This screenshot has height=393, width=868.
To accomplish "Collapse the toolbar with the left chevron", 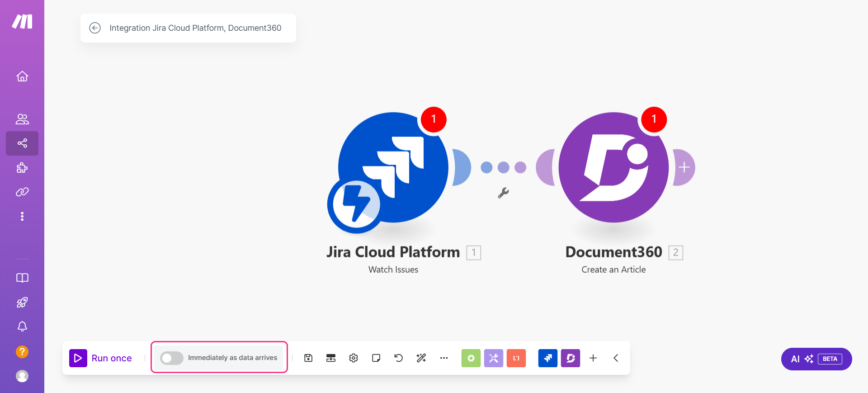I will 616,358.
